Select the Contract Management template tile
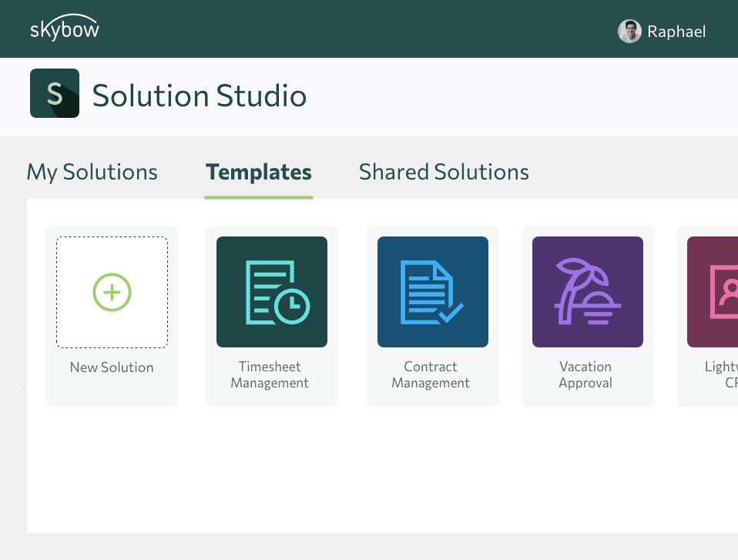Image resolution: width=738 pixels, height=560 pixels. coord(432,316)
